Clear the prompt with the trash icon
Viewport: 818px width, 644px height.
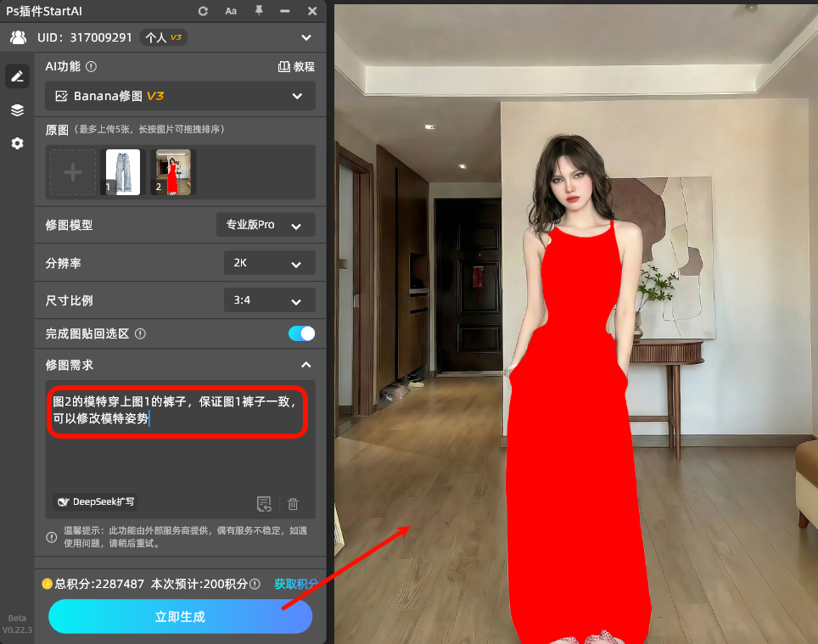click(292, 504)
